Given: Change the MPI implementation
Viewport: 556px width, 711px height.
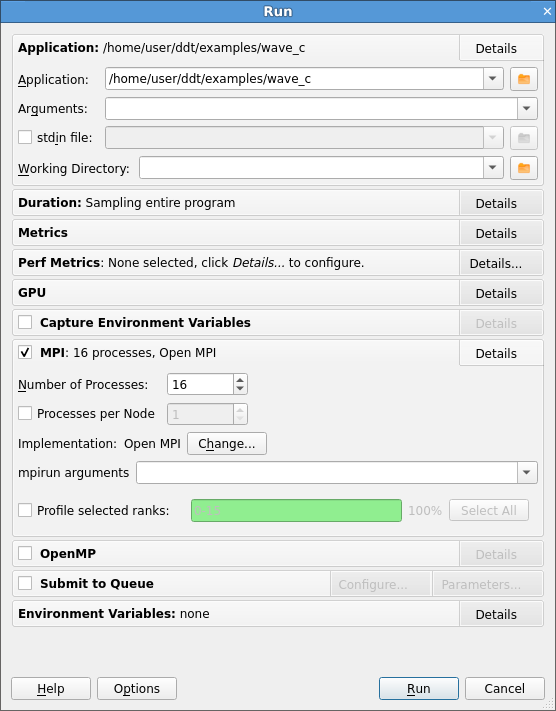Looking at the screenshot, I should click(x=227, y=443).
